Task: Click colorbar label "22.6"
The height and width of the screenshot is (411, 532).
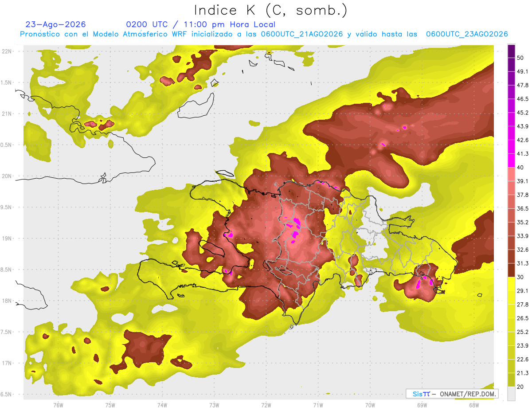Action: (523, 359)
